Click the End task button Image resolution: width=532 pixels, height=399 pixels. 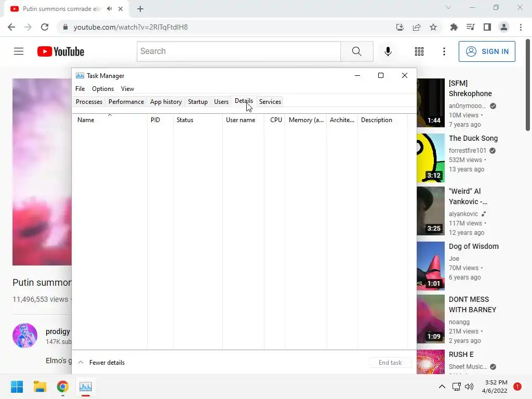[390, 362]
